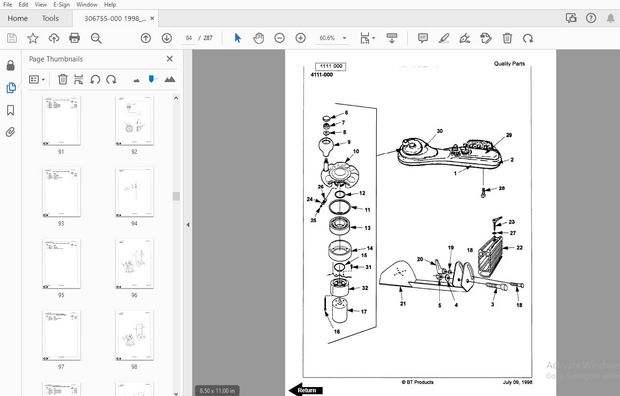The image size is (620, 396).
Task: Open the E-Sign menu
Action: pos(61,5)
